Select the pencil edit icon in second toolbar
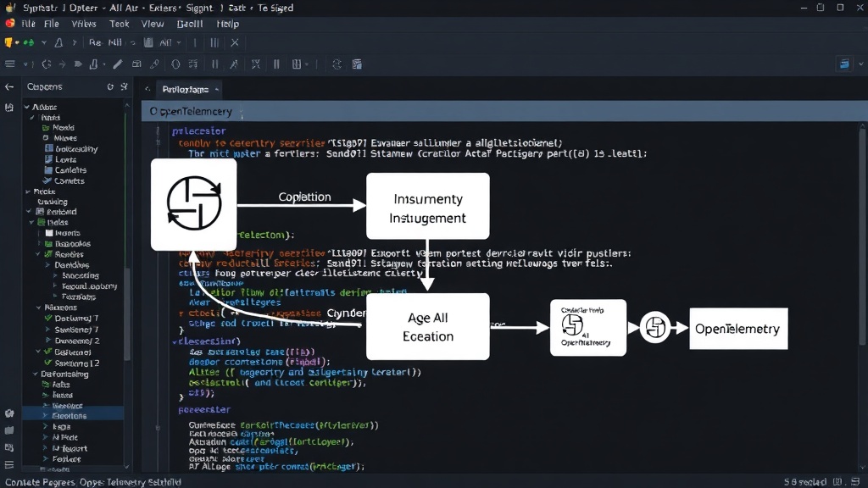Screen dimensions: 868x488 pos(117,64)
